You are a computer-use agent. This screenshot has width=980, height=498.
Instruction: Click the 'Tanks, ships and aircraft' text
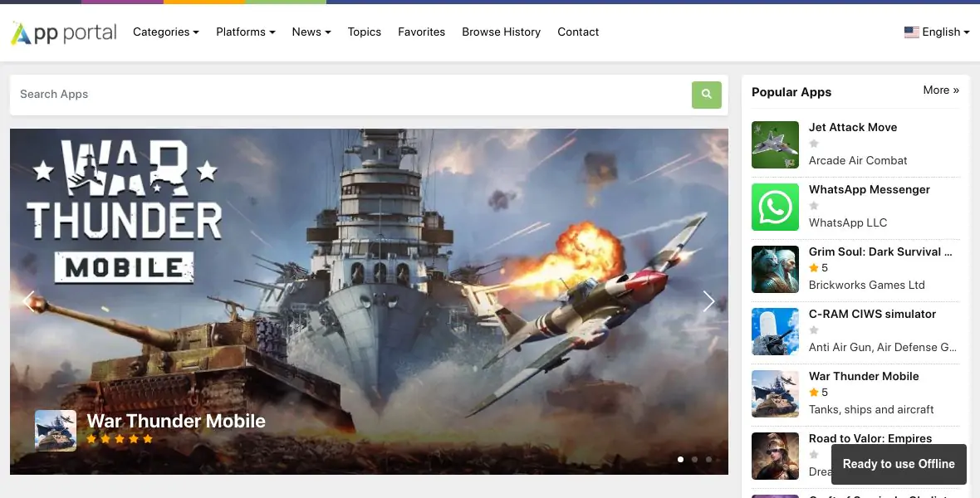pos(870,410)
